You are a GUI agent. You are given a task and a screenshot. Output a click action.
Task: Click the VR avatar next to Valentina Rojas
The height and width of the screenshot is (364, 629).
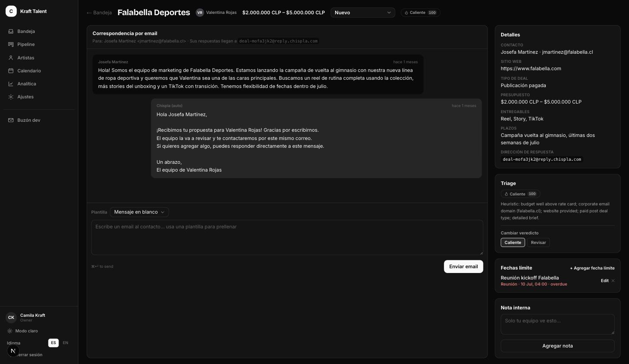pos(200,13)
